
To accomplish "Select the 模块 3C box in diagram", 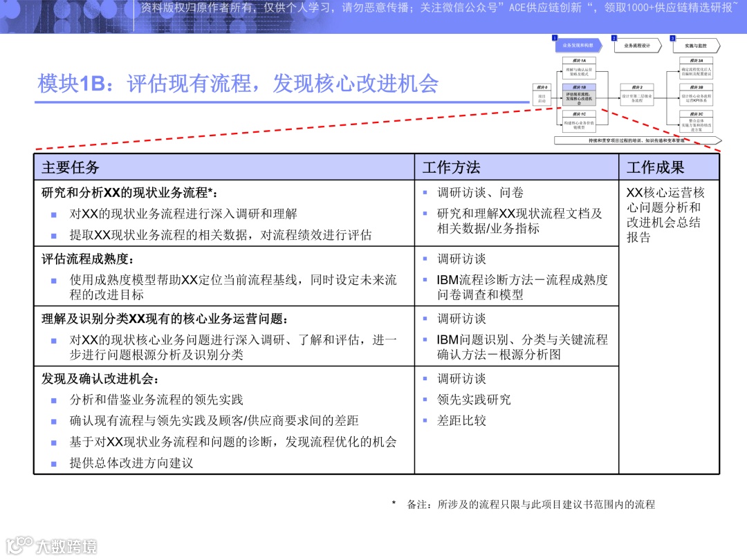I will [x=696, y=122].
